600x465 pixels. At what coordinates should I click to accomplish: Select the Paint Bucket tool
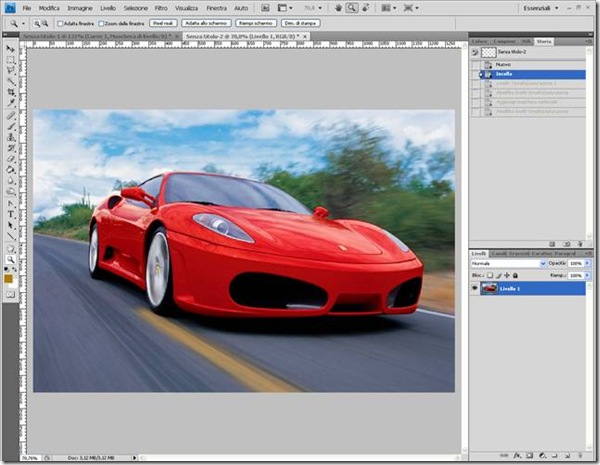[x=10, y=169]
